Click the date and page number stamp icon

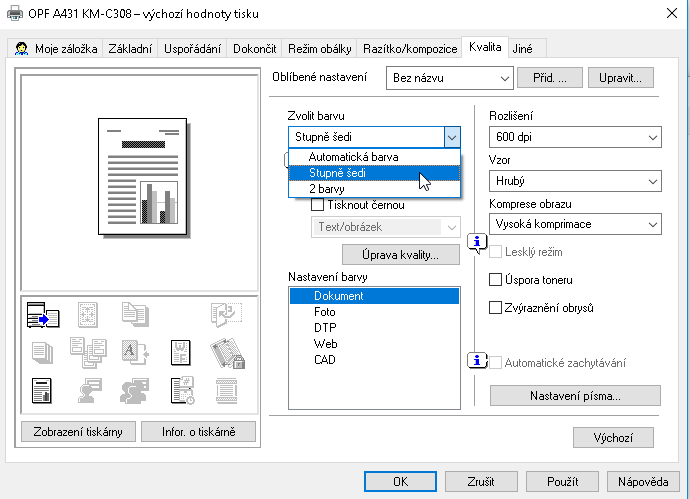click(181, 388)
